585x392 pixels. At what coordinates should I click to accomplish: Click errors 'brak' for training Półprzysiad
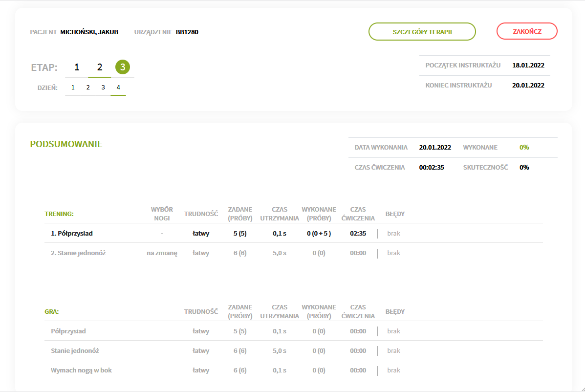[x=393, y=234]
